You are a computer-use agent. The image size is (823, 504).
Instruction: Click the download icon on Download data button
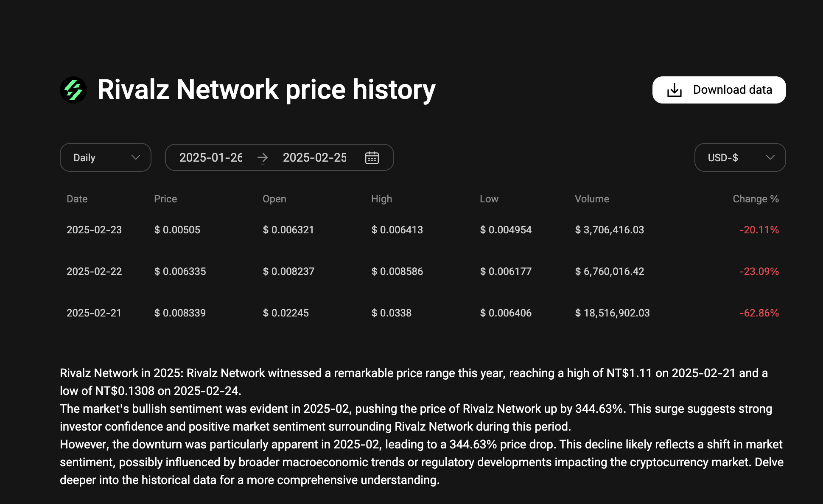click(675, 90)
